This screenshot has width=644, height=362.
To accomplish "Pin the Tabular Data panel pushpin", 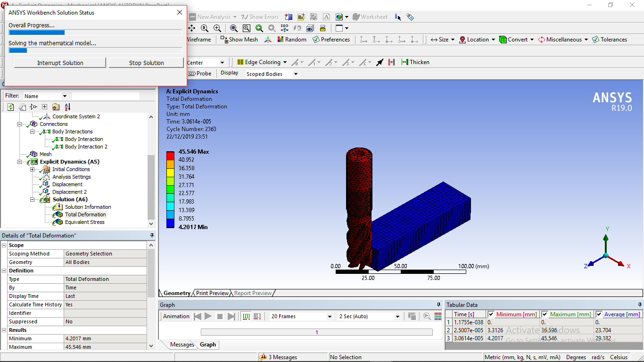I will (x=639, y=305).
